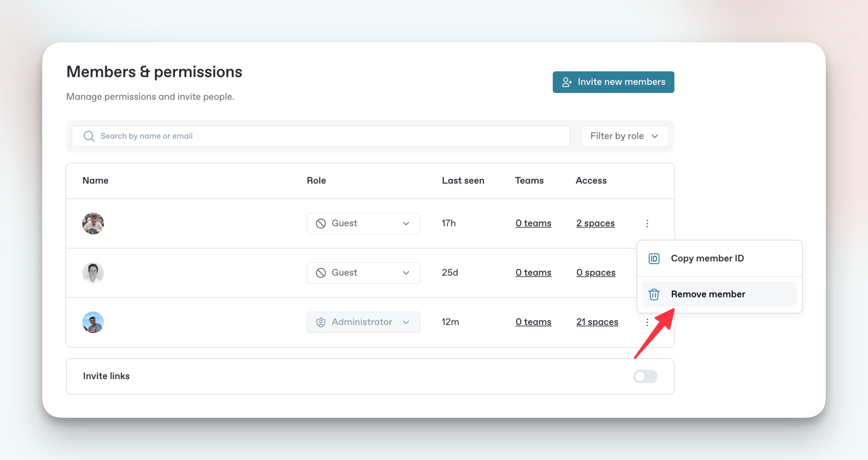
Task: Click first member's avatar photo
Action: 93,224
